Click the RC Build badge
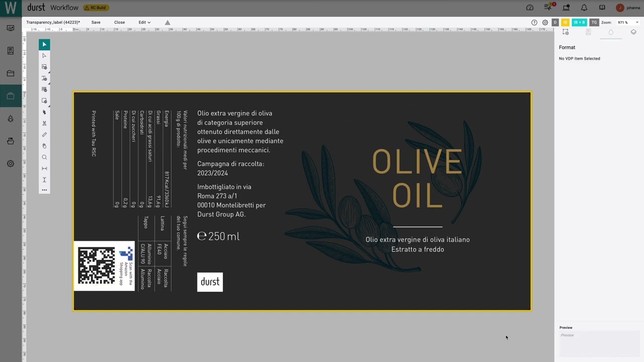 pos(96,8)
